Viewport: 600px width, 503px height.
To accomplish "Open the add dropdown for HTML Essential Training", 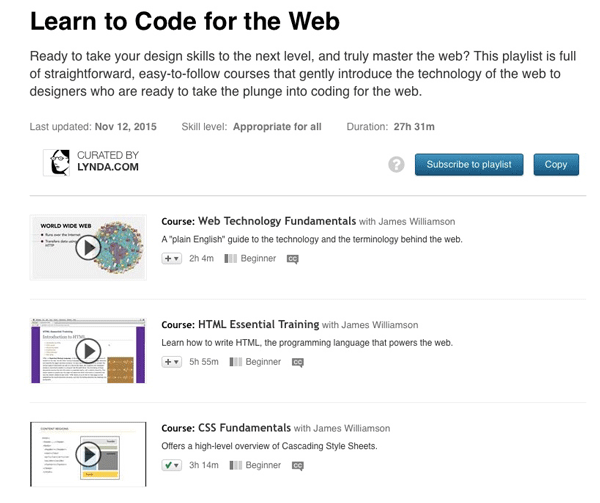I will 171,362.
